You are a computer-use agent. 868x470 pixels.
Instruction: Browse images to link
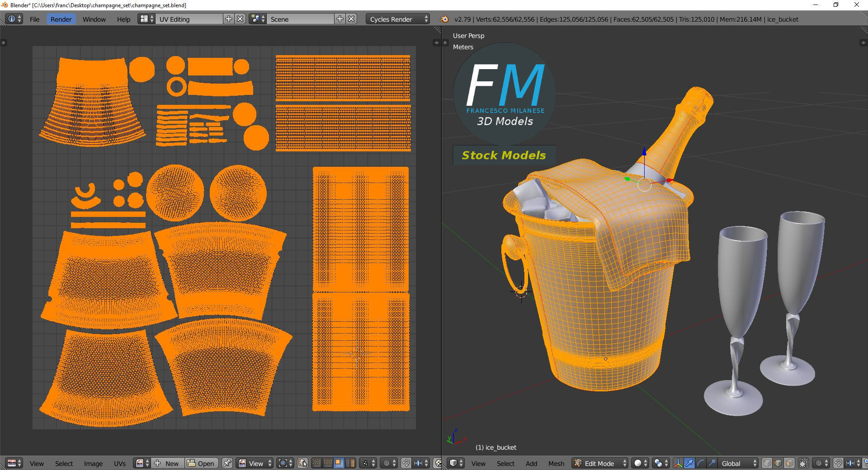coord(142,463)
